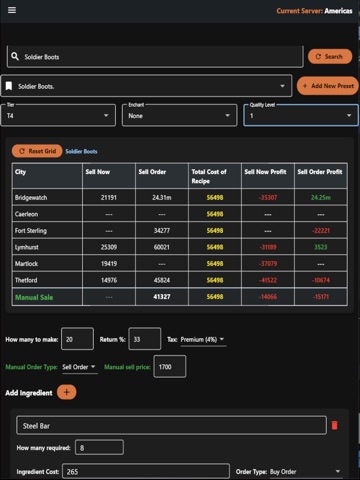
Task: Click Bridgewatch Sell Now value 21191
Action: (x=109, y=198)
